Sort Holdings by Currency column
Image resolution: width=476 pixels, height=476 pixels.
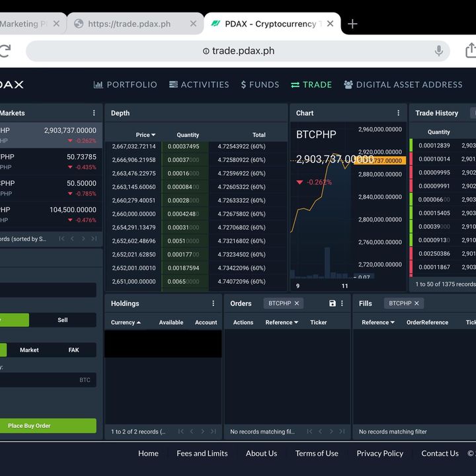tap(126, 323)
